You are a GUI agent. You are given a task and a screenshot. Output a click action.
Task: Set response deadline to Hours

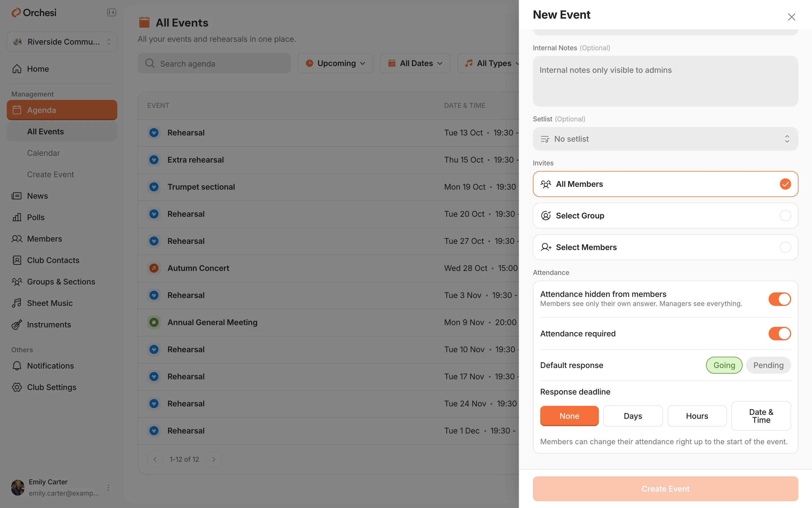coord(697,416)
